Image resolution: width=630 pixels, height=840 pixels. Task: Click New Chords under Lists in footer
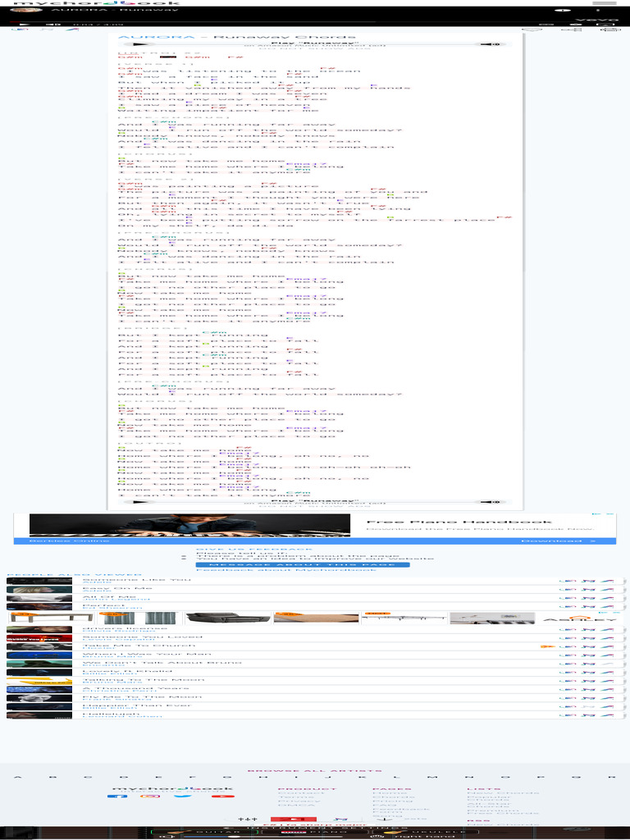503,793
